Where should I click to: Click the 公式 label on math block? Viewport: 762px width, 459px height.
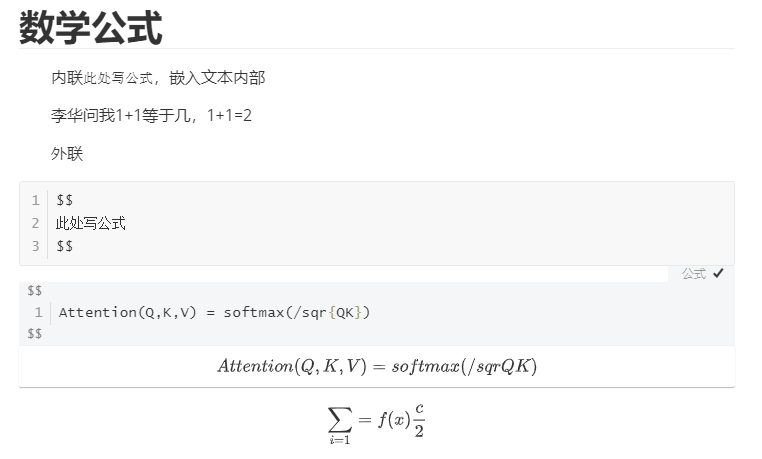click(694, 274)
